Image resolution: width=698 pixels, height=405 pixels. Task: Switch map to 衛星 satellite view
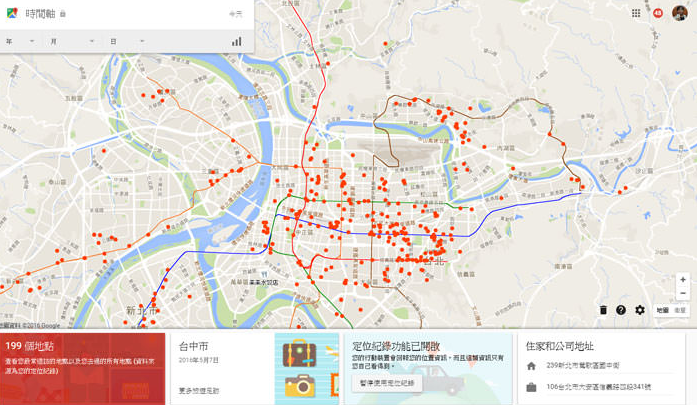(x=680, y=311)
